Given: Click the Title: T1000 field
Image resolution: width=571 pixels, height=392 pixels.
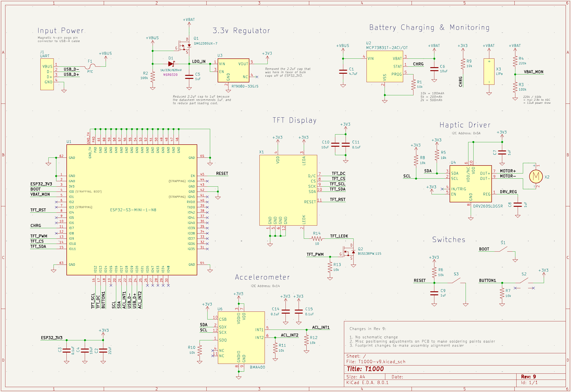Looking at the screenshot, I should pyautogui.click(x=365, y=369).
